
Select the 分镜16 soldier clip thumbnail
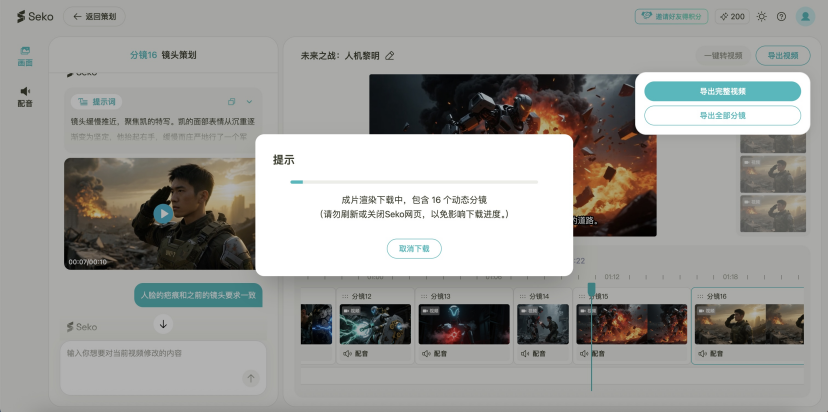pyautogui.click(x=749, y=324)
